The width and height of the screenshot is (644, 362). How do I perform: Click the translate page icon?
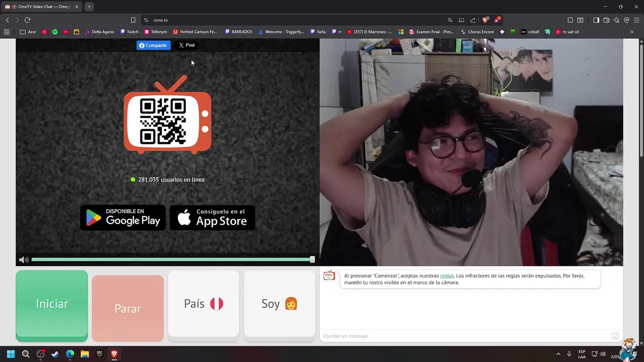[x=450, y=20]
